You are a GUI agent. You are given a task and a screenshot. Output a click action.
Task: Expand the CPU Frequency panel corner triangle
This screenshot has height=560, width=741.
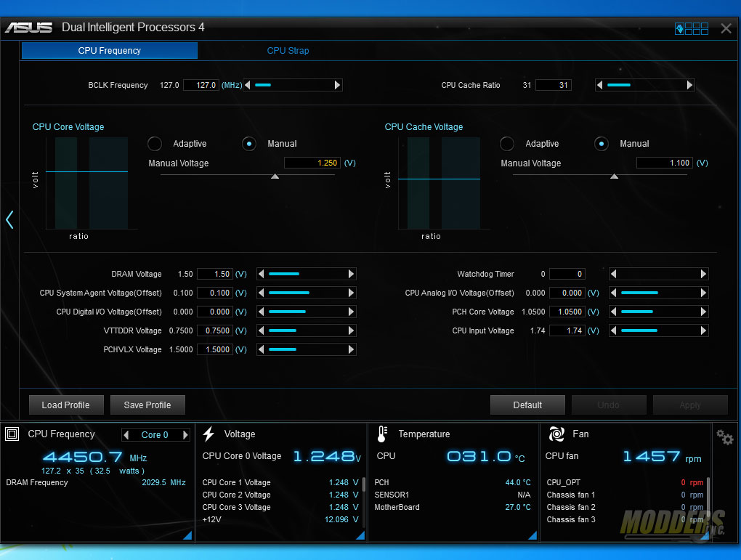click(187, 535)
